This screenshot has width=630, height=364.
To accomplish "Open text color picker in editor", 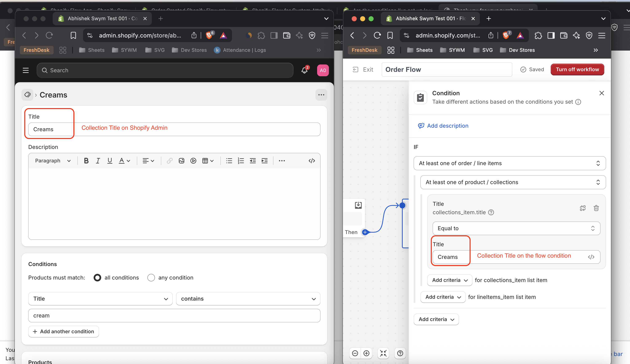I will [x=124, y=161].
